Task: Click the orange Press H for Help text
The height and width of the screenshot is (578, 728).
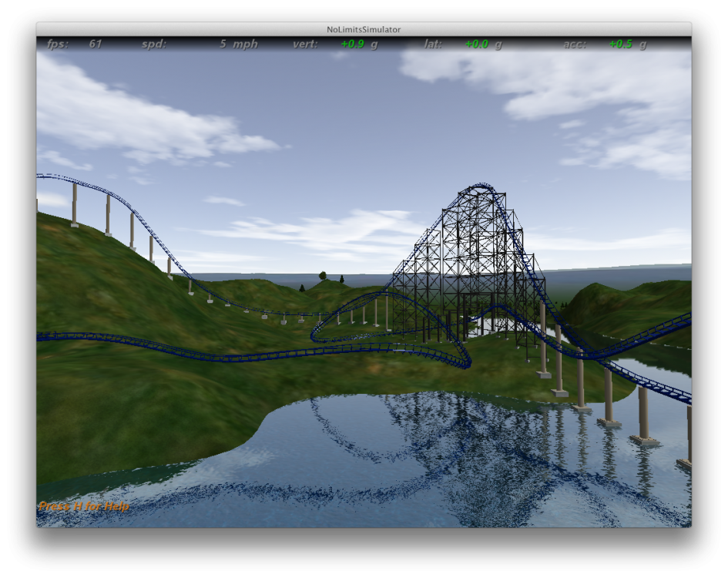Action: (84, 506)
